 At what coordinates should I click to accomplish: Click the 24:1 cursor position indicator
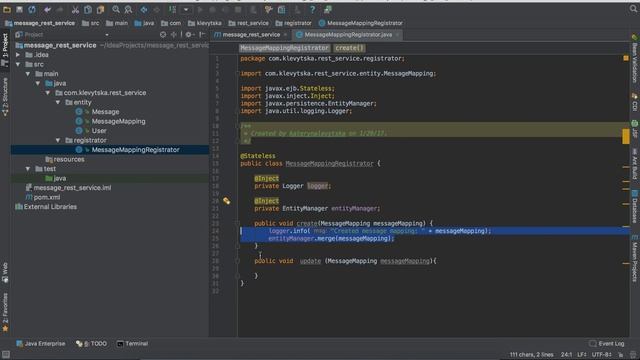(x=566, y=355)
